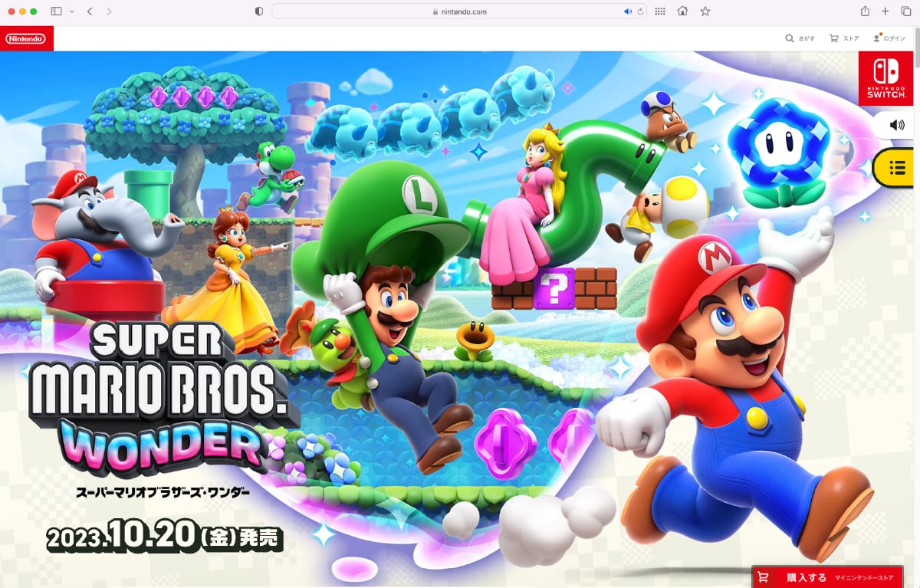
Task: Bookmark this page with the star icon
Action: (705, 11)
